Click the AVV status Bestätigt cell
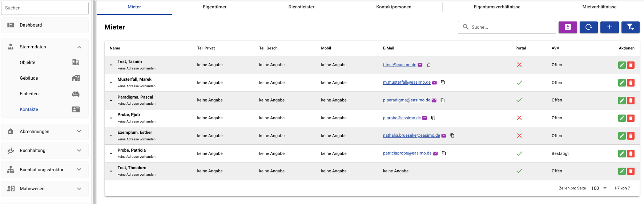The image size is (644, 204). coord(560,153)
